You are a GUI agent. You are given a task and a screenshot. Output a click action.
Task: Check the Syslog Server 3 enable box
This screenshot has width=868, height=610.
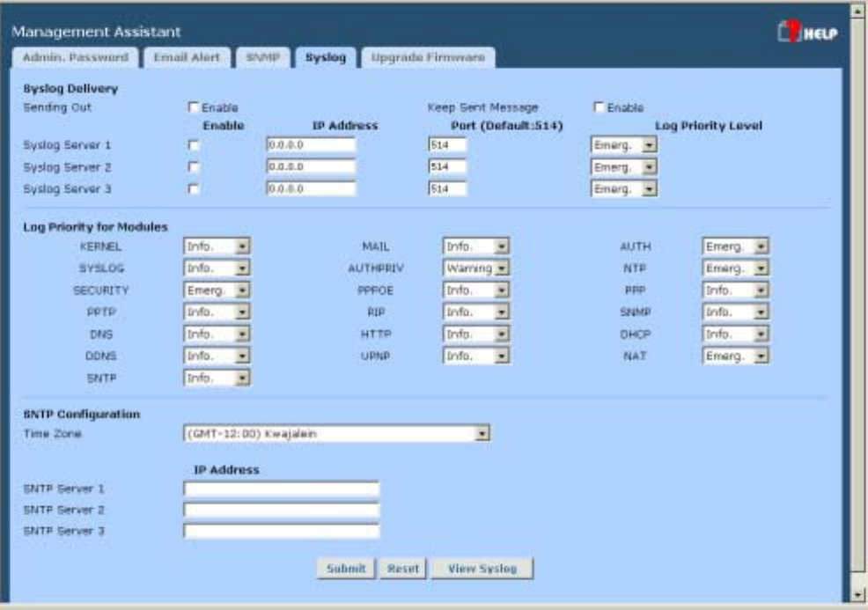click(x=193, y=188)
